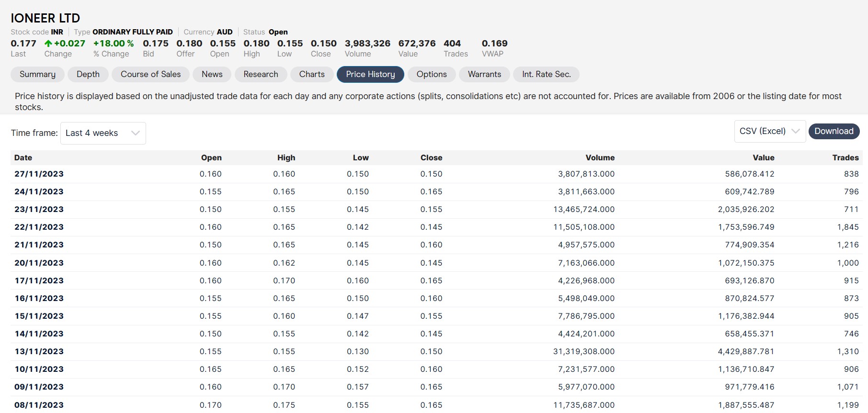868x413 pixels.
Task: Click the Download button
Action: click(x=834, y=131)
